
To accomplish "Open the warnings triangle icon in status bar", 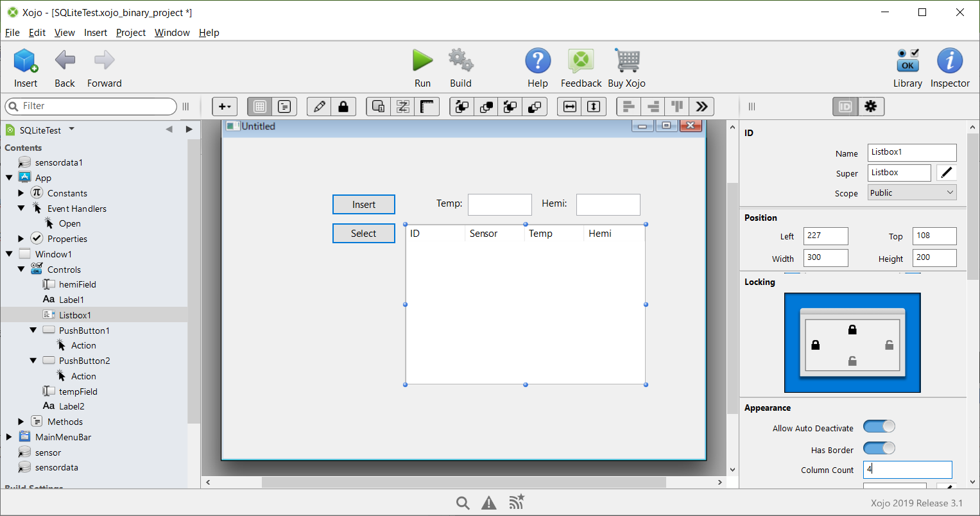I will click(489, 503).
